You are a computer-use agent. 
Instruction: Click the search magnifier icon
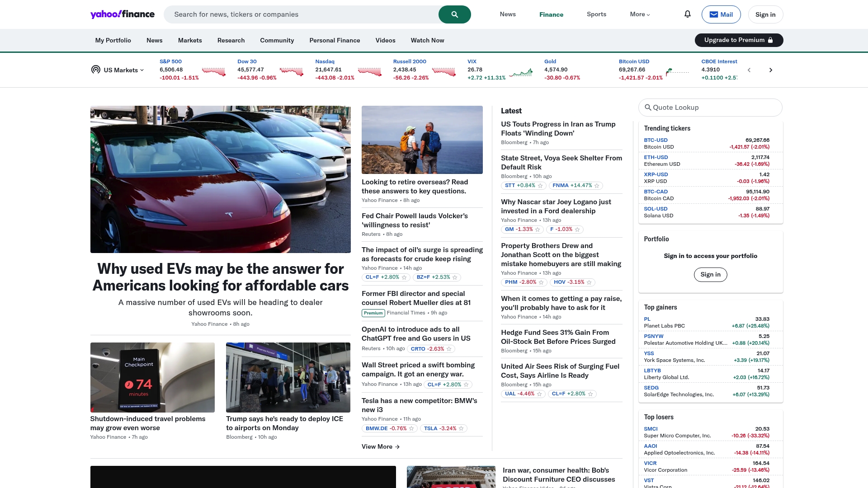pyautogui.click(x=454, y=14)
